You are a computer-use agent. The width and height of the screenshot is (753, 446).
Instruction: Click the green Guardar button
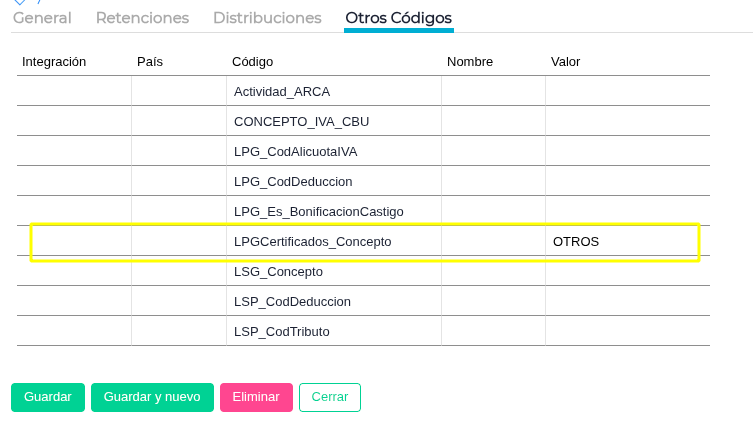[x=48, y=397]
